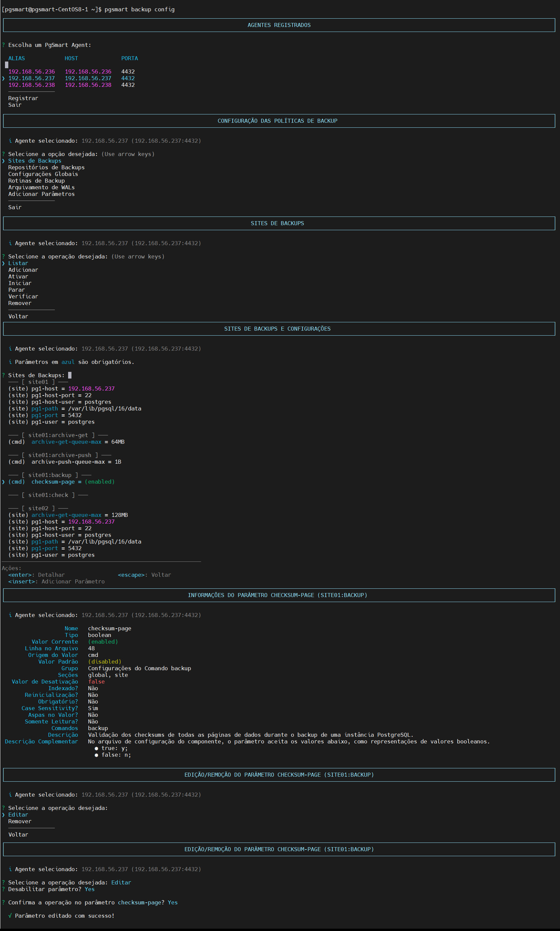Click Parâmetro editado com sucesso message
This screenshot has height=931, width=560.
click(x=61, y=915)
